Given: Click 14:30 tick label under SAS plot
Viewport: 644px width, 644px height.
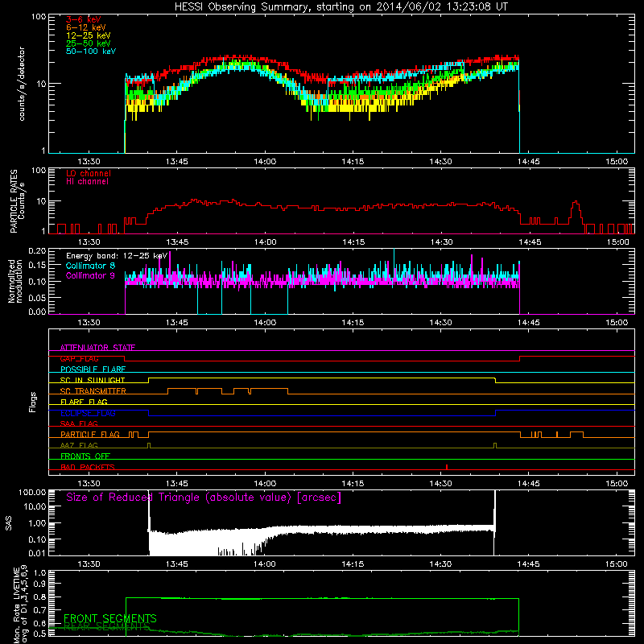Looking at the screenshot, I should coord(440,564).
